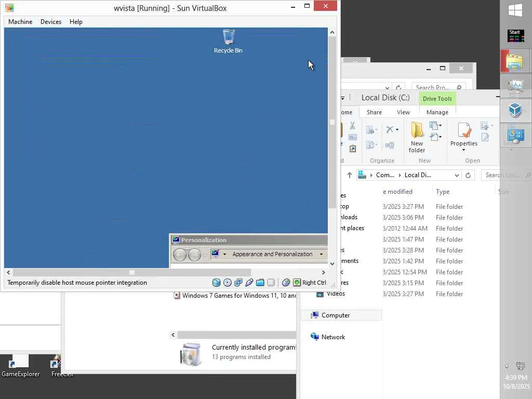Screen dimensions: 532x399
Task: Switch to the View tab in Explorer ribbon
Action: (x=403, y=112)
